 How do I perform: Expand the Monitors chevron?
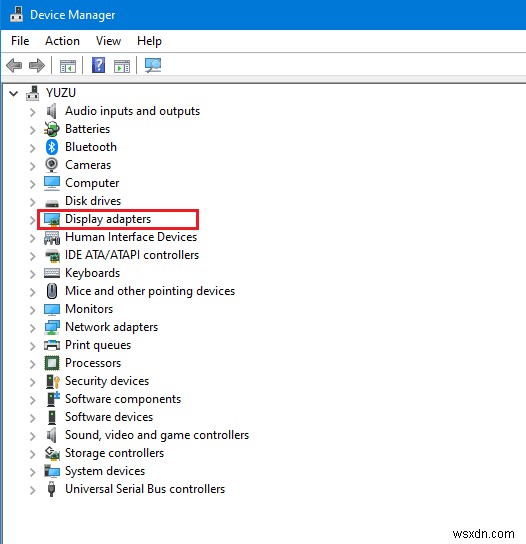33,310
